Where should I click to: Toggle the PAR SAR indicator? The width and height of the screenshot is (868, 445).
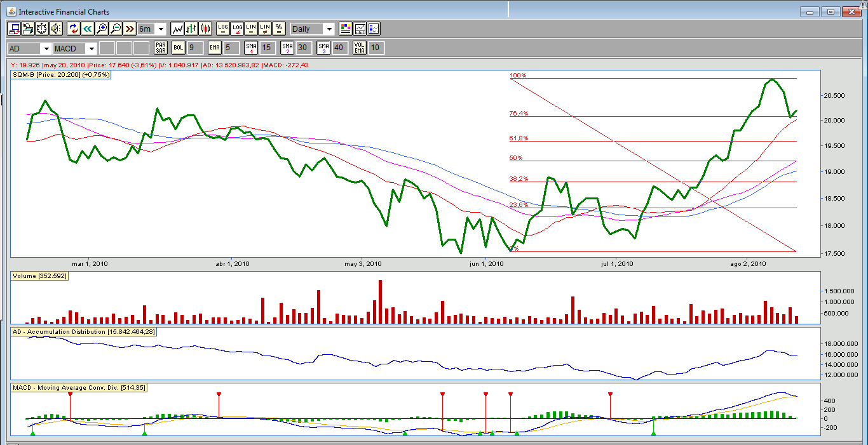point(161,48)
